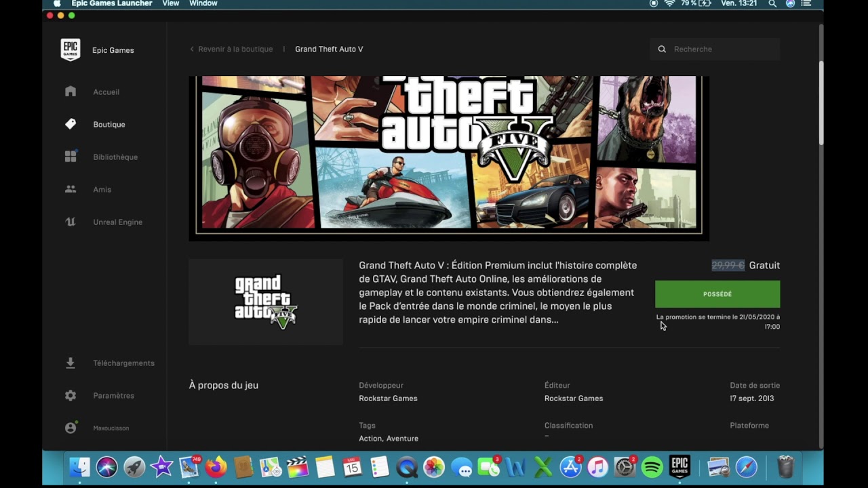
Task: Open Notes app in the dock
Action: click(325, 467)
